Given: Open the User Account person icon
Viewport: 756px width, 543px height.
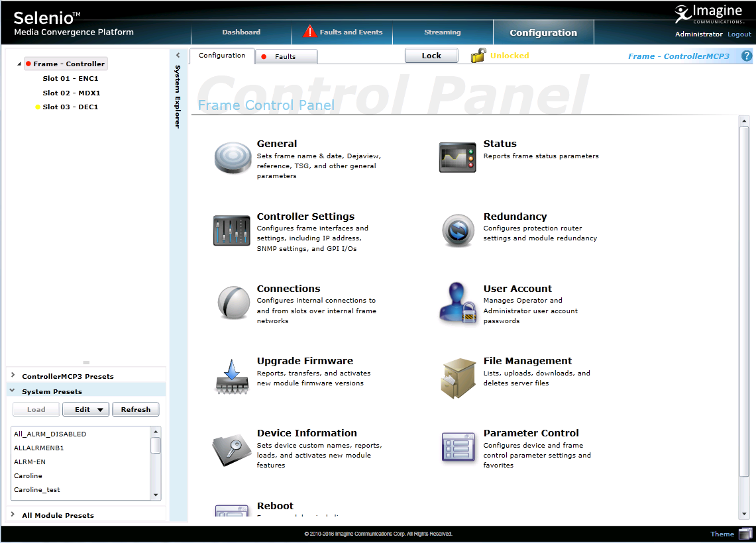Looking at the screenshot, I should point(458,303).
